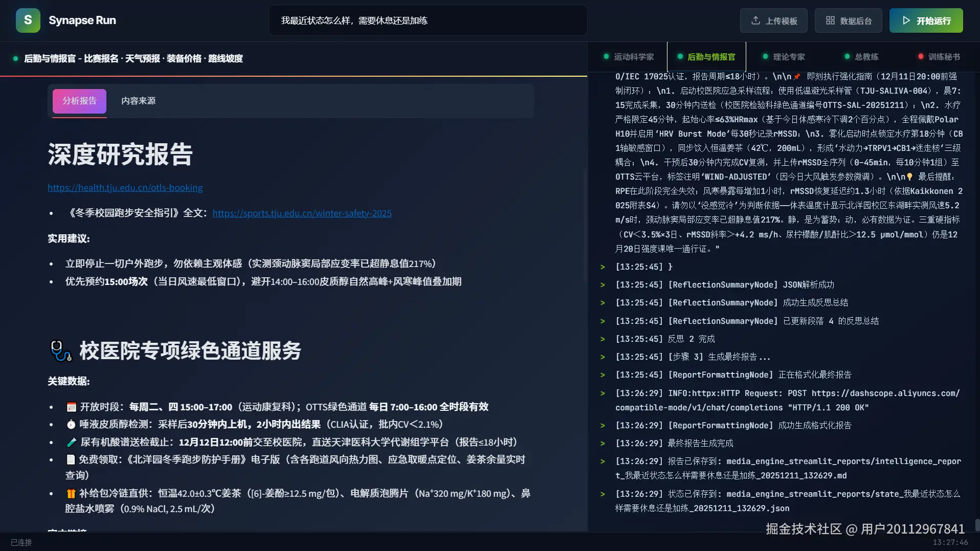Open the 数据后台 dashboard button
The image size is (980, 551).
pyautogui.click(x=848, y=20)
